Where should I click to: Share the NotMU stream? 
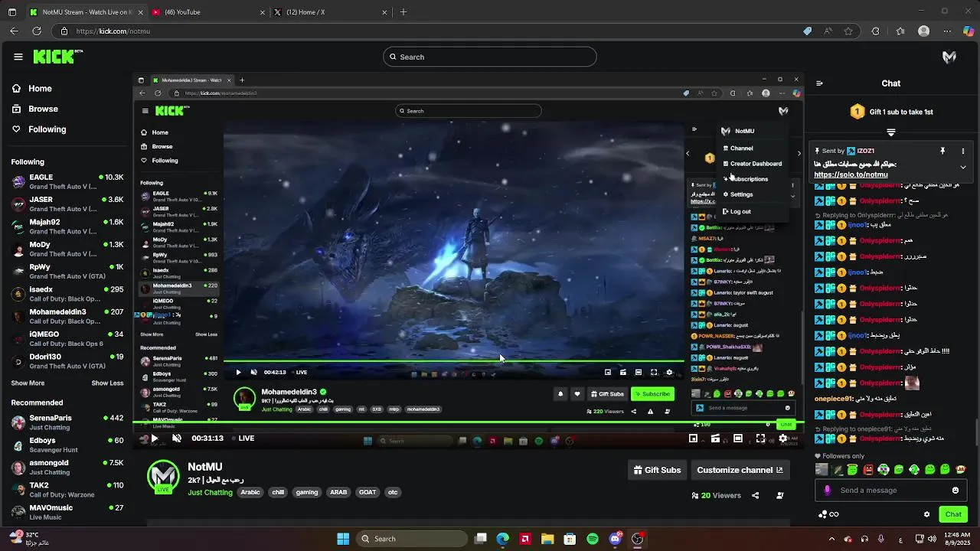[755, 495]
